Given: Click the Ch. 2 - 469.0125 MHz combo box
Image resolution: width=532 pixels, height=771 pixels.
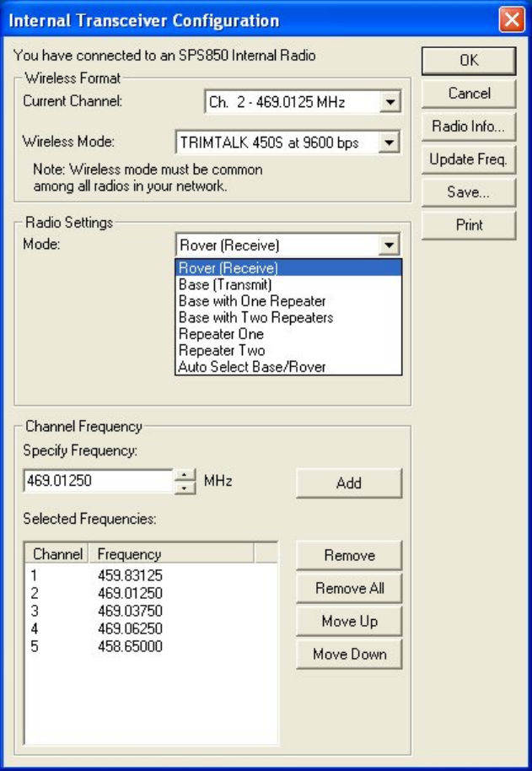Looking at the screenshot, I should tap(303, 102).
